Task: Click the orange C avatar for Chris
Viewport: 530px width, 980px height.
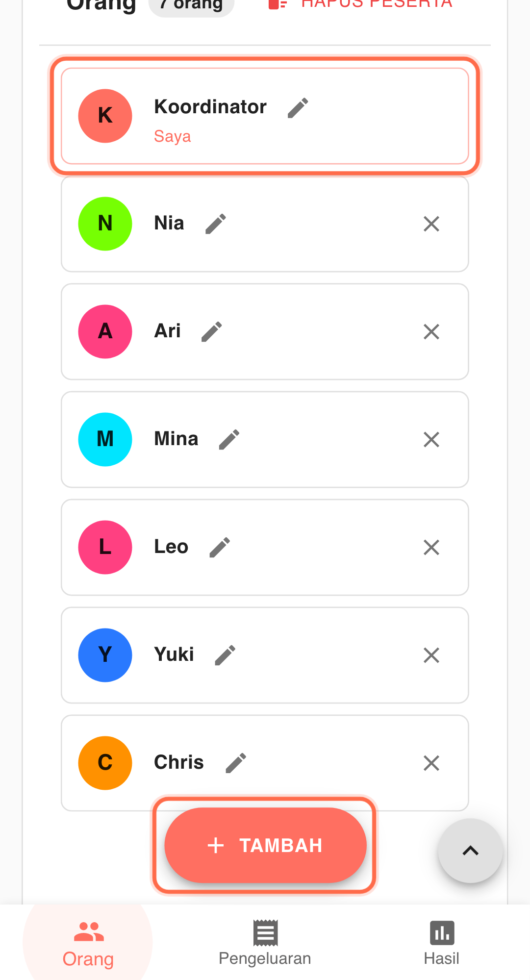Action: tap(105, 763)
